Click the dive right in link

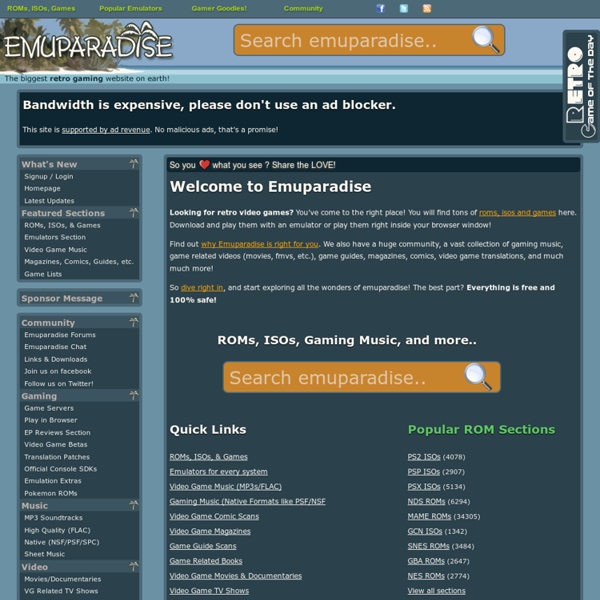[202, 288]
